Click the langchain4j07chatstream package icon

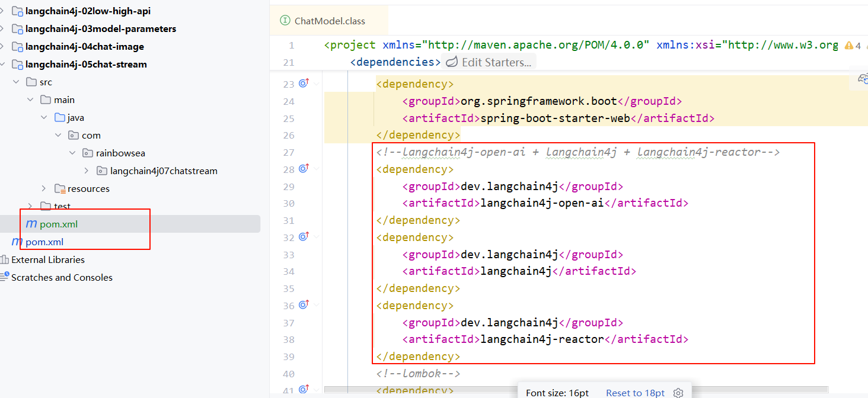[102, 171]
